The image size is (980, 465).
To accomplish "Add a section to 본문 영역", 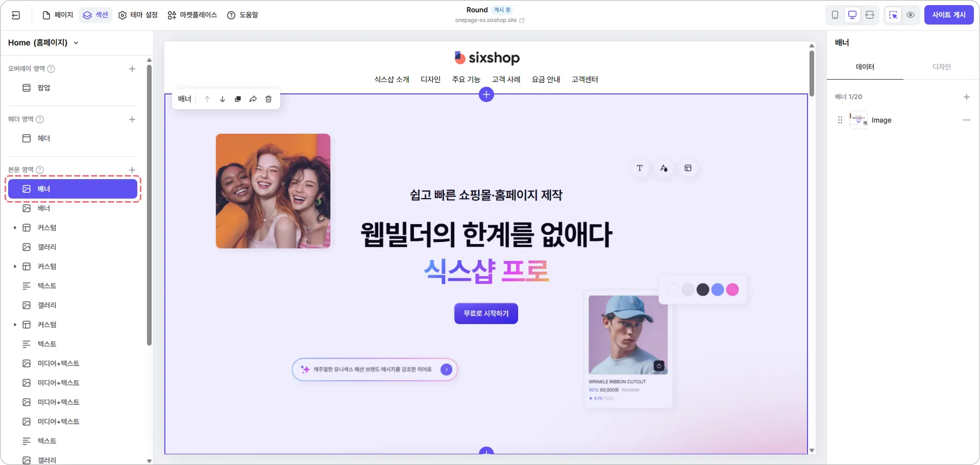I will 132,170.
